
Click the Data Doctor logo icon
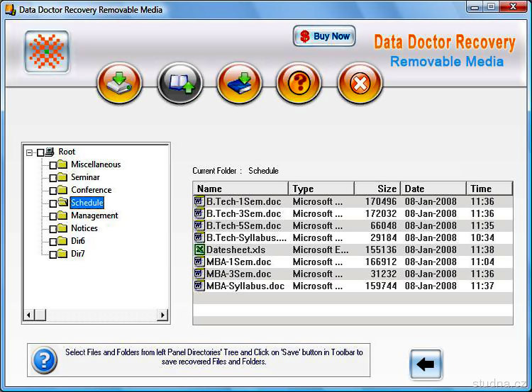pos(47,52)
